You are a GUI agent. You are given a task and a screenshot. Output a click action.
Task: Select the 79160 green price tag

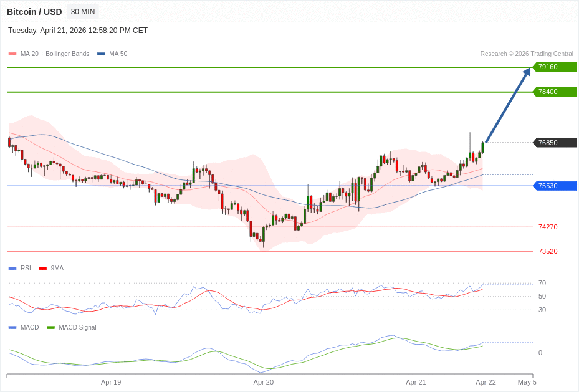point(554,67)
